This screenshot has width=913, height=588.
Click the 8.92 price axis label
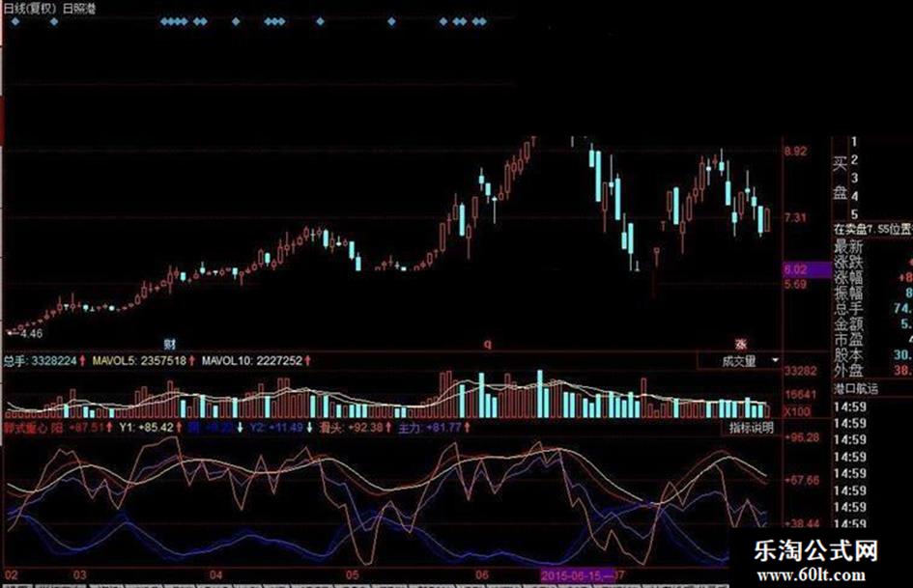pyautogui.click(x=795, y=152)
